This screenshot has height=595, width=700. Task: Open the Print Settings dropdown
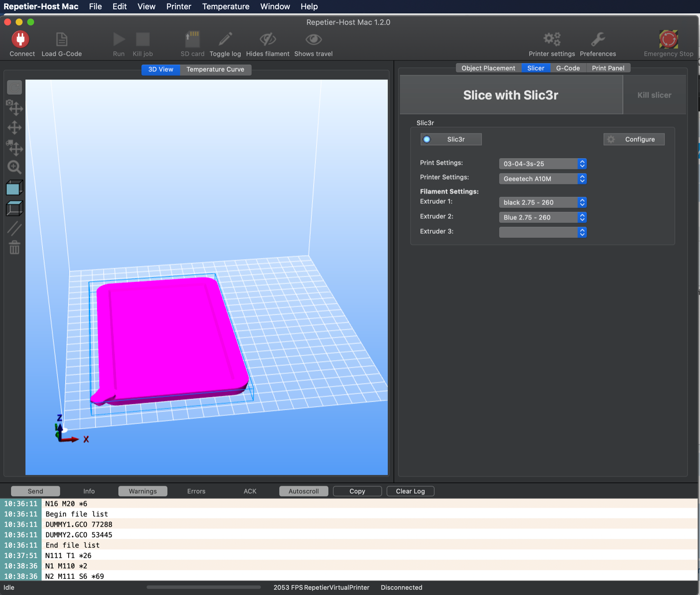click(542, 164)
